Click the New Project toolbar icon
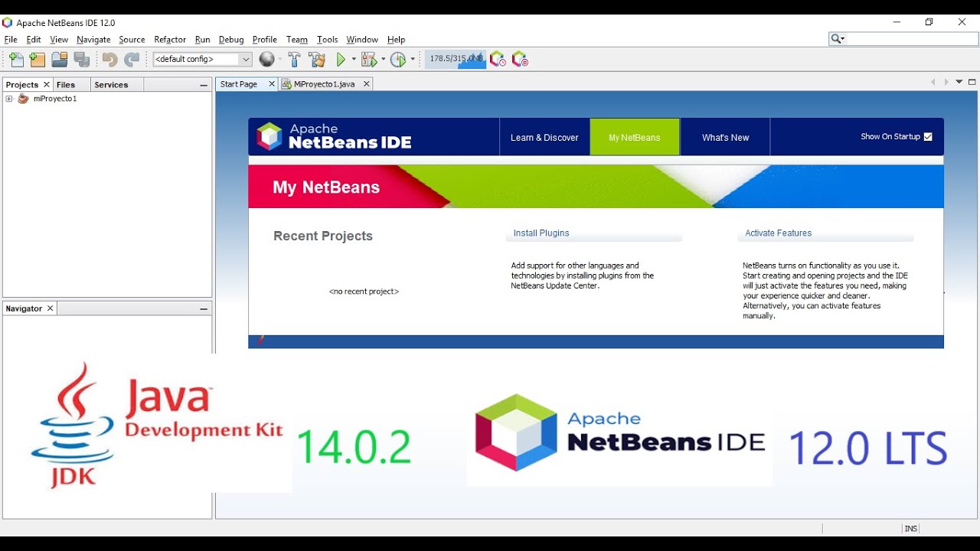This screenshot has width=980, height=551. [38, 59]
